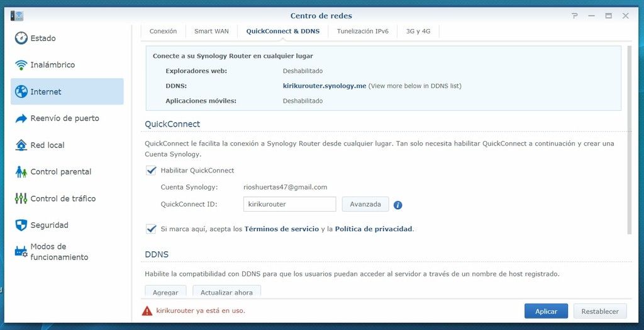This screenshot has height=330, width=644.
Task: Click the 'kirikurouter ya está en uso.' error message
Action: [201, 310]
